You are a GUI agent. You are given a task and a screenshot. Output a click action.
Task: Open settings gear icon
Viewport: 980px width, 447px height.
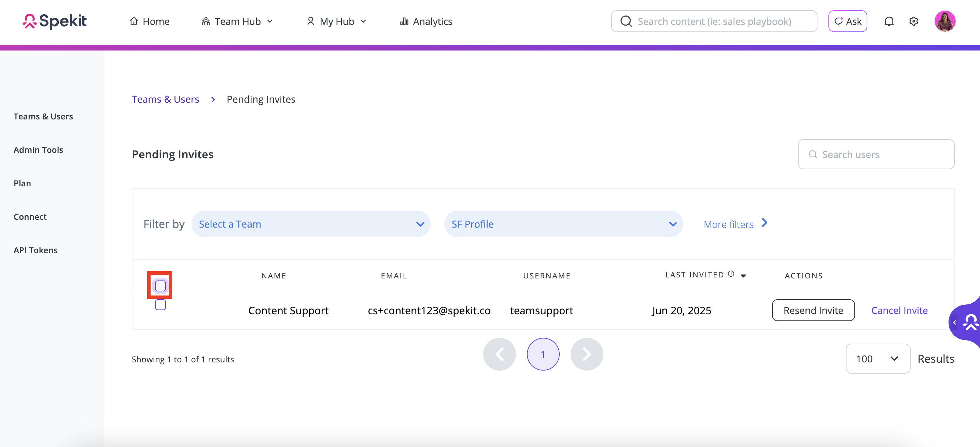(x=913, y=21)
